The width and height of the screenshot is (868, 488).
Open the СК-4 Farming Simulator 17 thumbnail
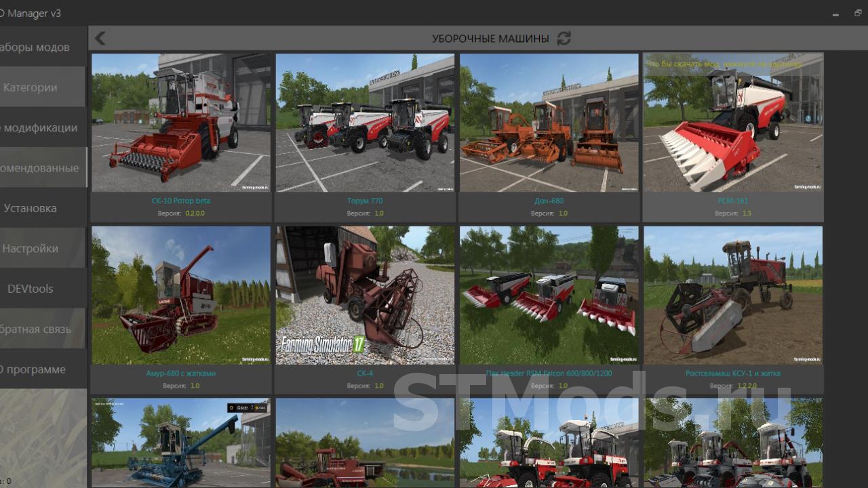click(365, 295)
